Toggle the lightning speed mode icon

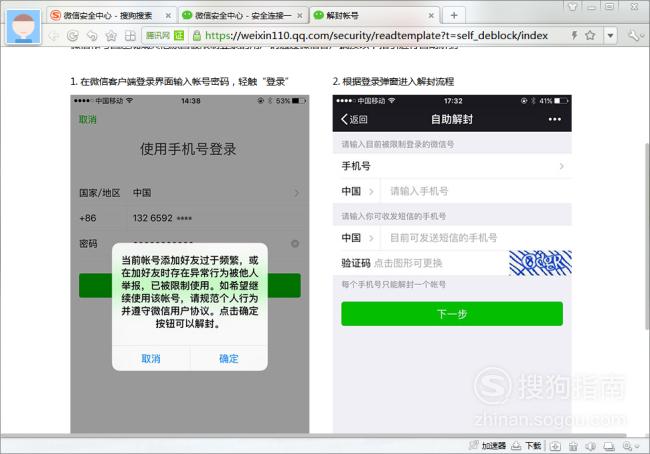[x=575, y=36]
